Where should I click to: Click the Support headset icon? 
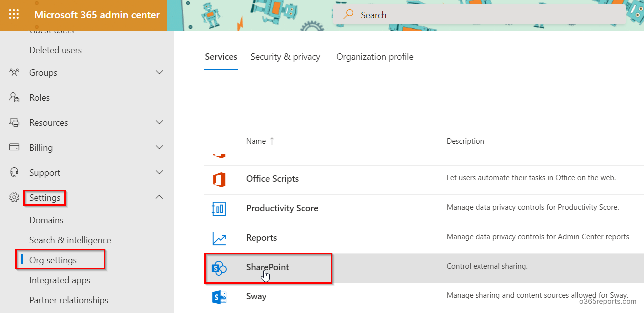pyautogui.click(x=14, y=172)
